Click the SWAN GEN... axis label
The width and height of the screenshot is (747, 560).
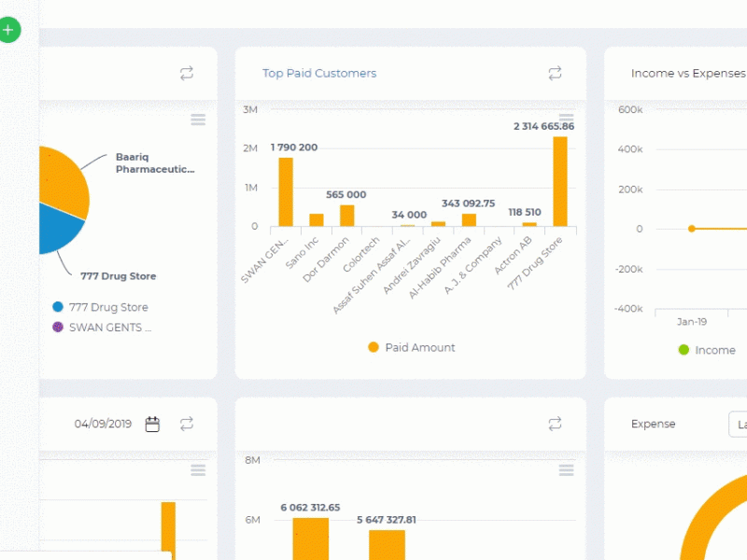tap(265, 260)
